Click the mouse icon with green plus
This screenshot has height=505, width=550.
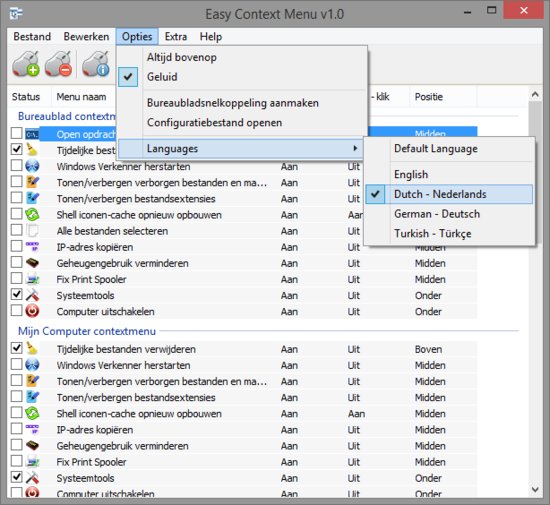(x=25, y=64)
